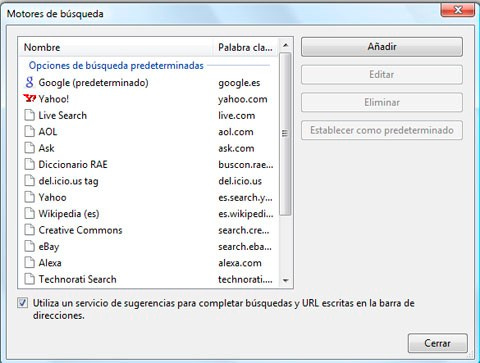The image size is (480, 363).
Task: Click the alexa.com keyword
Action: pyautogui.click(x=240, y=263)
